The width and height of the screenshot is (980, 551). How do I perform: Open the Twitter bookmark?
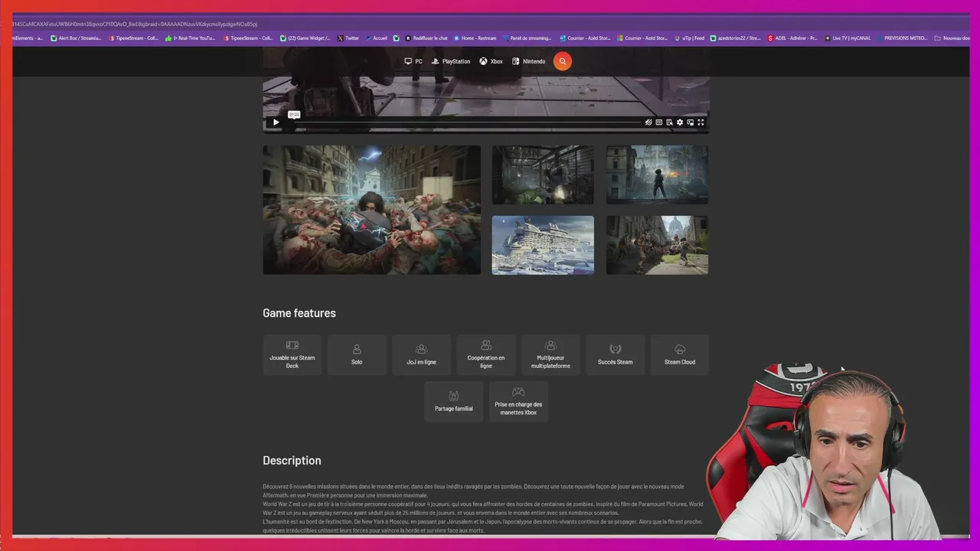click(x=348, y=38)
